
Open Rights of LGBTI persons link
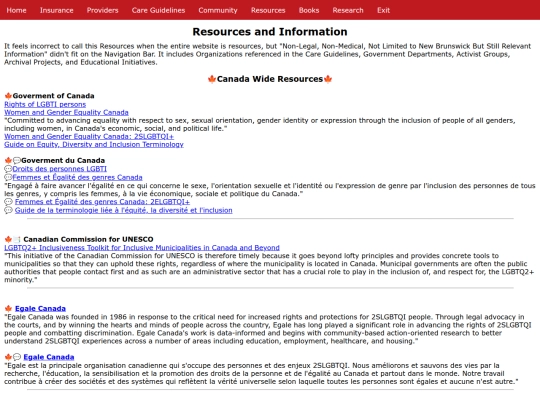point(45,104)
